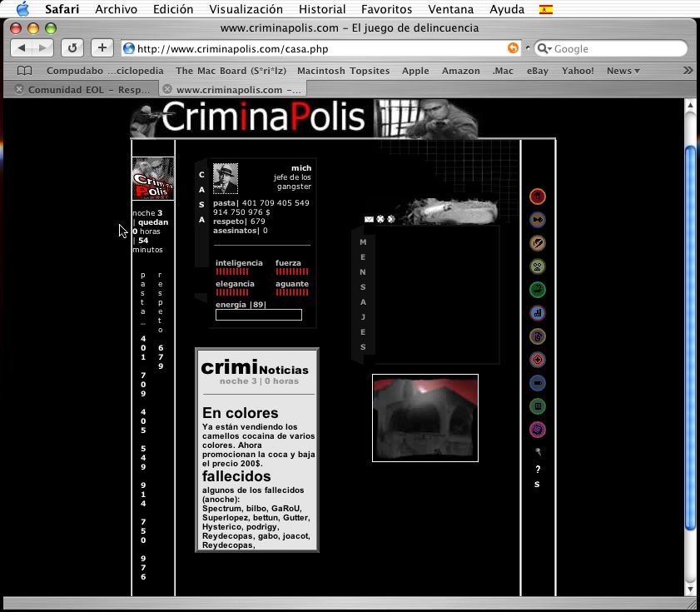The height and width of the screenshot is (612, 700).
Task: Click the white X icon beside envelope
Action: [380, 220]
